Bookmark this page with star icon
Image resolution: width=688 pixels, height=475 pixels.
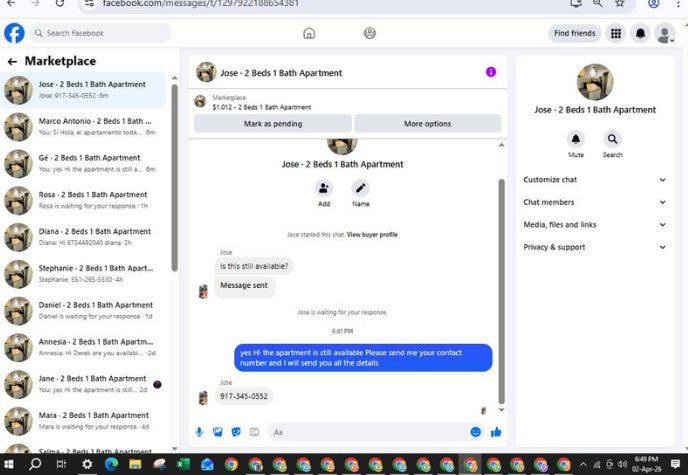[619, 4]
